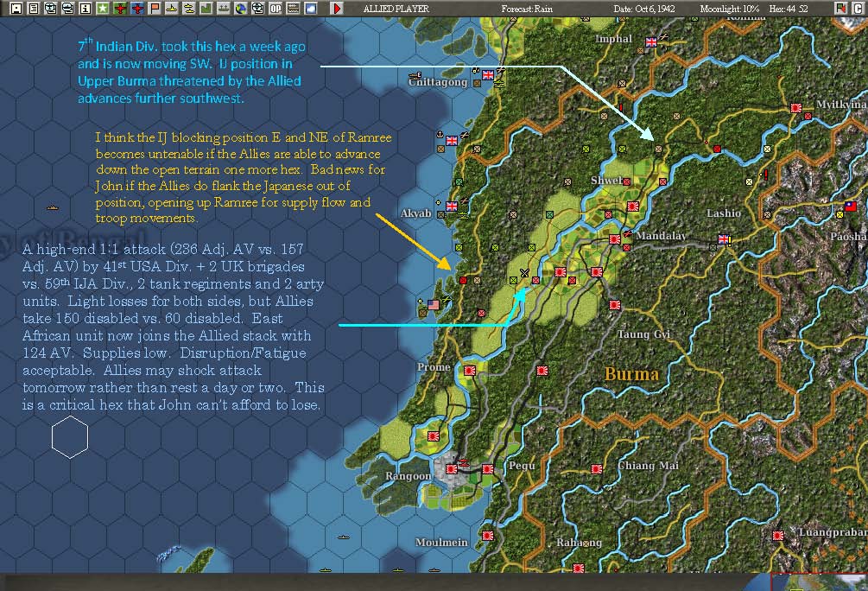Click the crosshair target toolbar icon

[258, 9]
